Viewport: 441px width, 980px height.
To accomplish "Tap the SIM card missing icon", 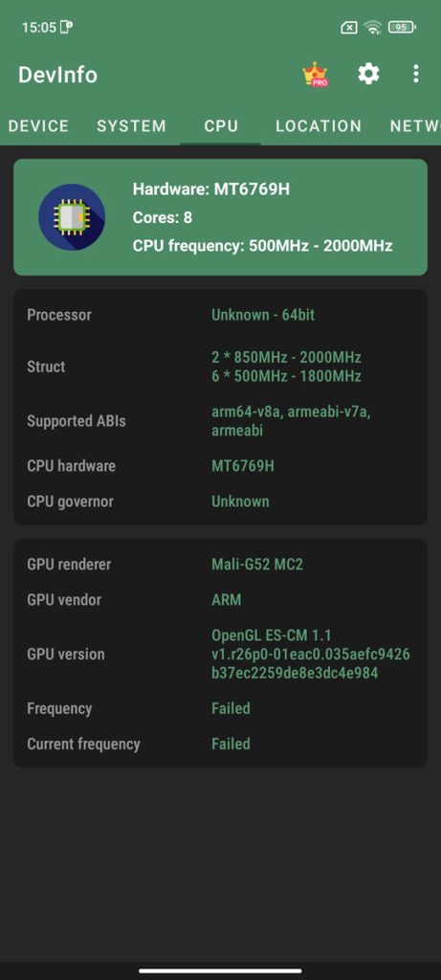I will [349, 27].
